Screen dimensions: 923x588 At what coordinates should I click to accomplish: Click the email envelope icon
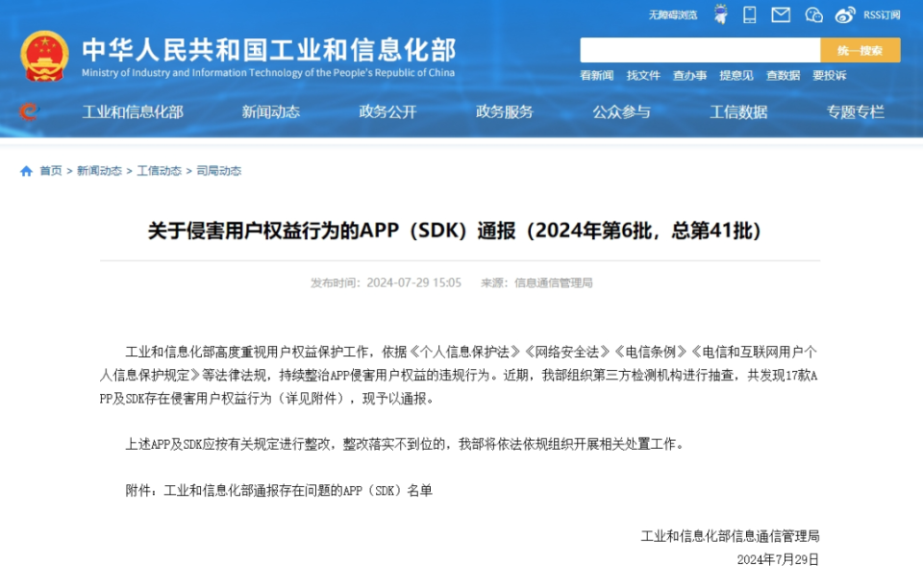(x=781, y=14)
